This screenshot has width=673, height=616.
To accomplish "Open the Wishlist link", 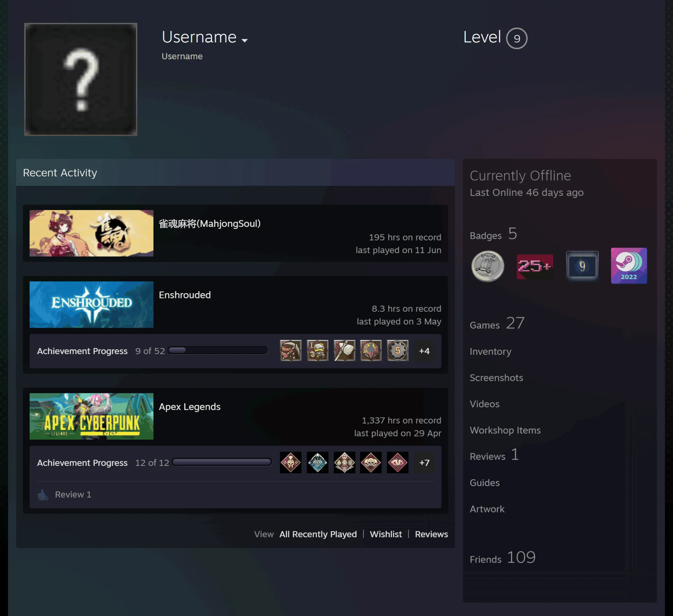I will click(x=386, y=534).
